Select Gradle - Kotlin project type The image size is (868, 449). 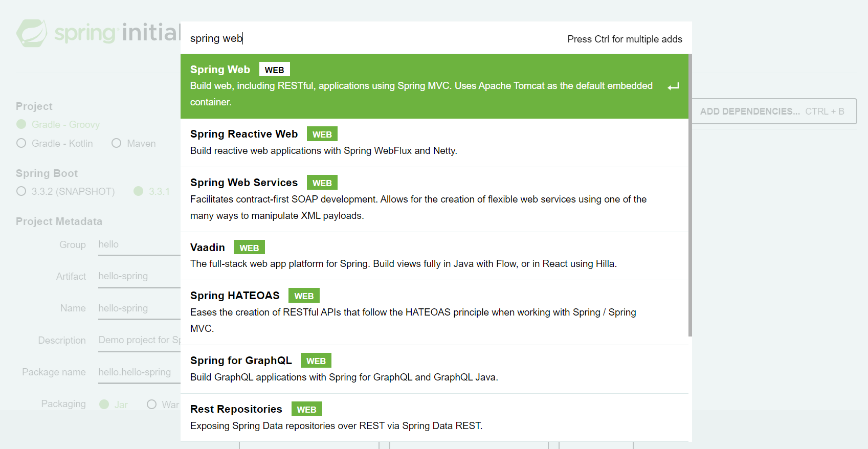pos(55,143)
